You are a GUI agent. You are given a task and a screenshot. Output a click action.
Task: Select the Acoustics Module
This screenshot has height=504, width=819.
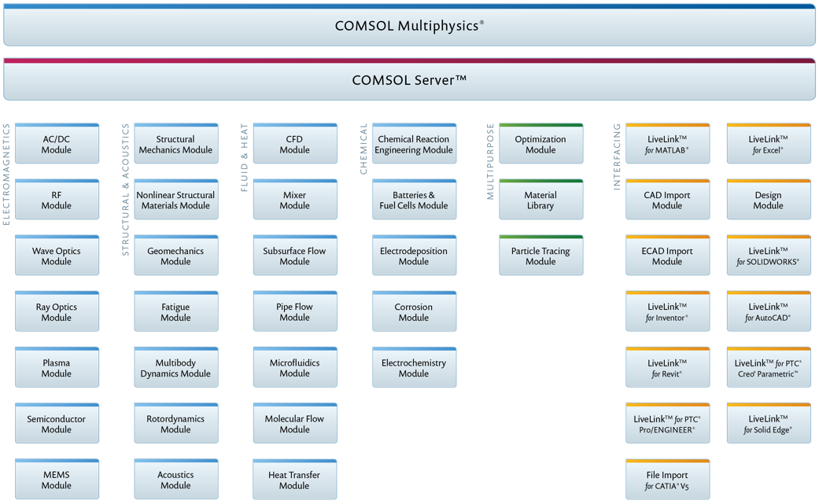pos(176,479)
